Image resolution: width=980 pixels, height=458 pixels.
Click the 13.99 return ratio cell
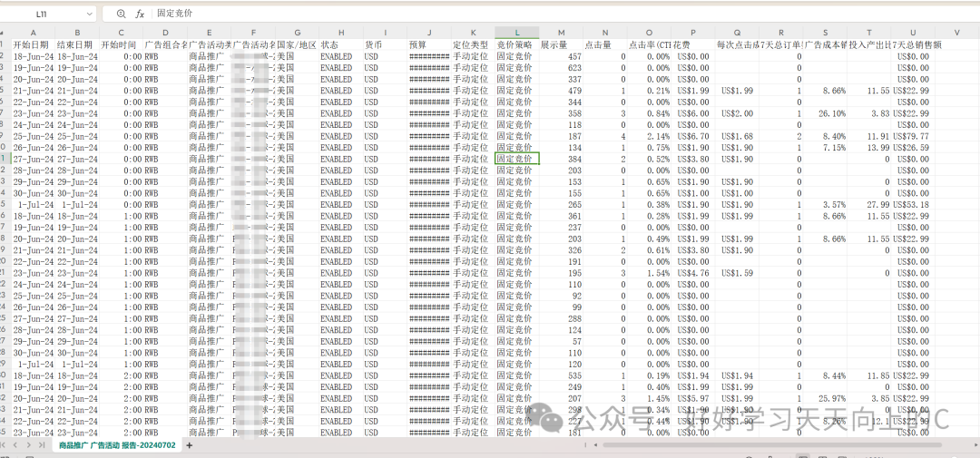869,148
